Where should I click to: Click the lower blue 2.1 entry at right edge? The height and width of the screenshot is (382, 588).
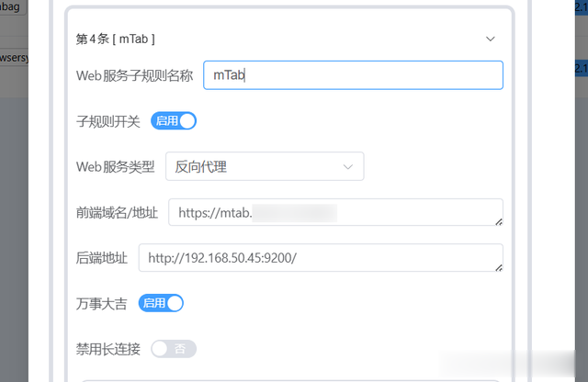[582, 68]
